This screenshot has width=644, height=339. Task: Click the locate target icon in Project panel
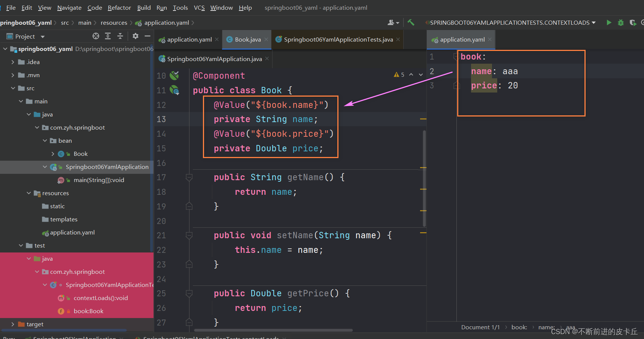96,36
